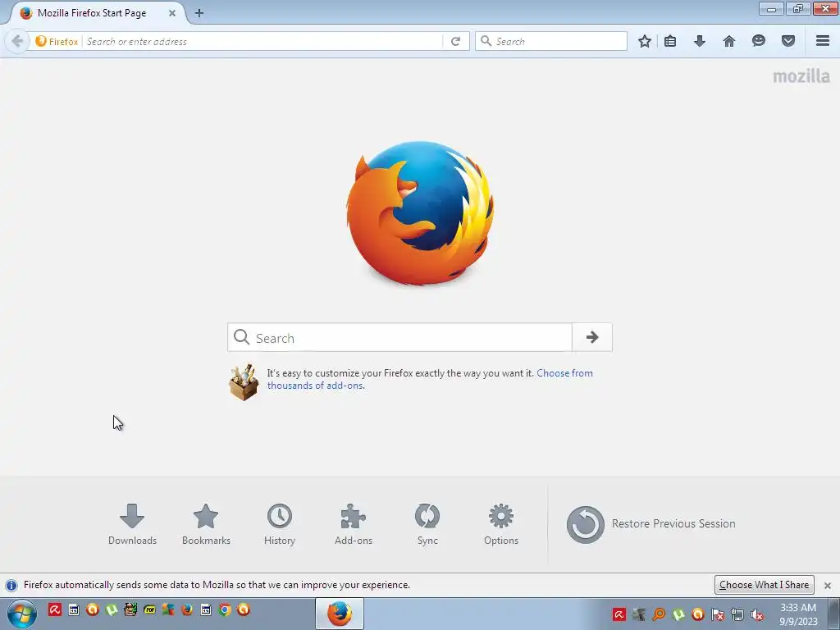Viewport: 840px width, 630px height.
Task: Open the network tray icon
Action: [x=737, y=614]
